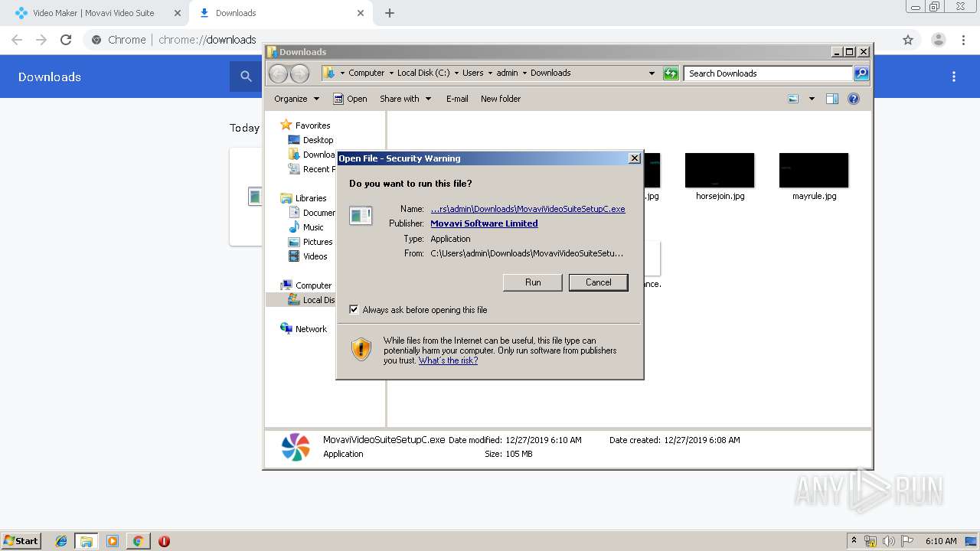Click Cancel in the Security Warning dialog
The height and width of the screenshot is (551, 980).
pos(598,282)
